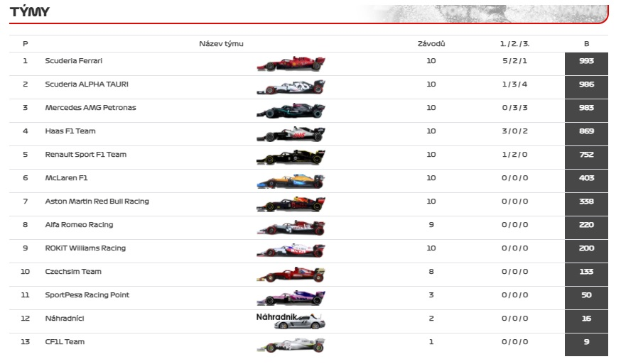Viewport: 621px width, 364px height.
Task: Click the Alfa Romeo Racing car icon
Action: [x=291, y=228]
